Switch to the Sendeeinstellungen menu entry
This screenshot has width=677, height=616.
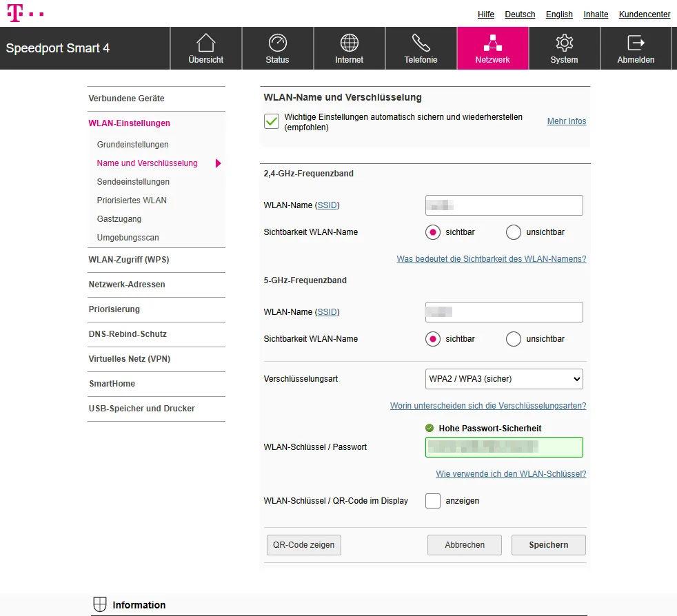(133, 181)
